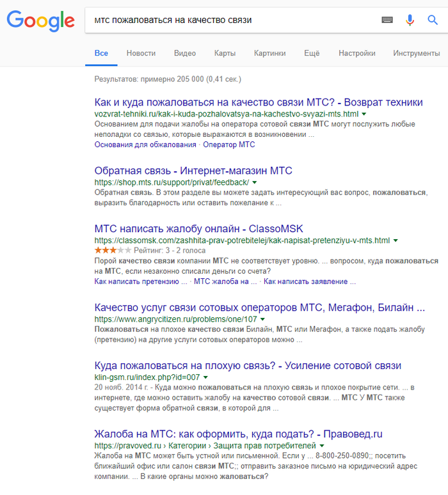This screenshot has width=448, height=495.
Task: Select the Все tab
Action: click(101, 53)
